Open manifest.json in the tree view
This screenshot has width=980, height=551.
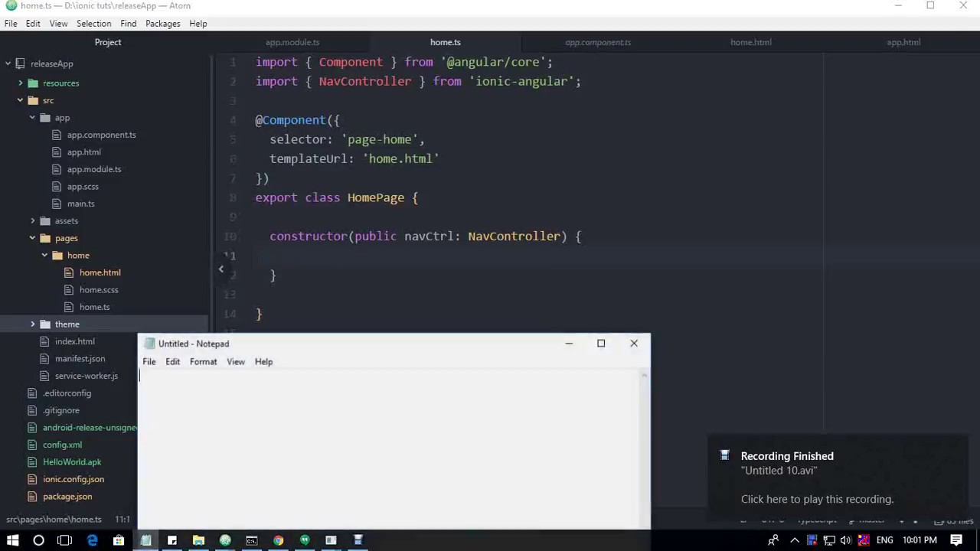pyautogui.click(x=80, y=359)
